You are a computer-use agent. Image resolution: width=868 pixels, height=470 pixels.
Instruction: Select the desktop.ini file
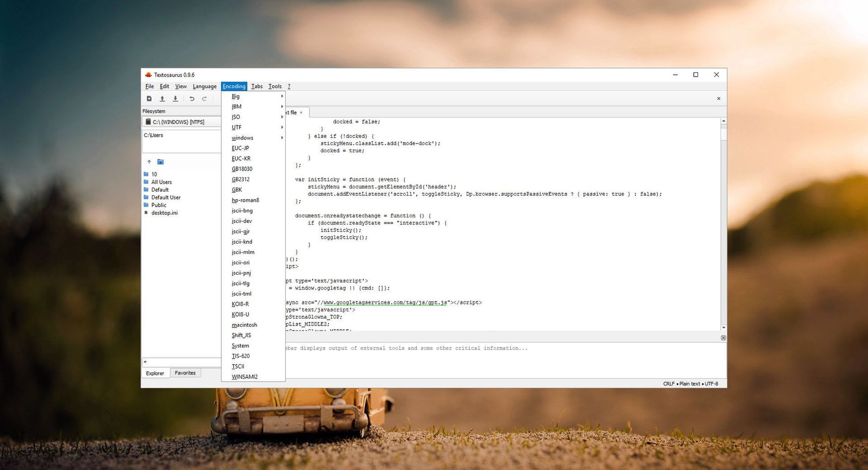click(160, 213)
